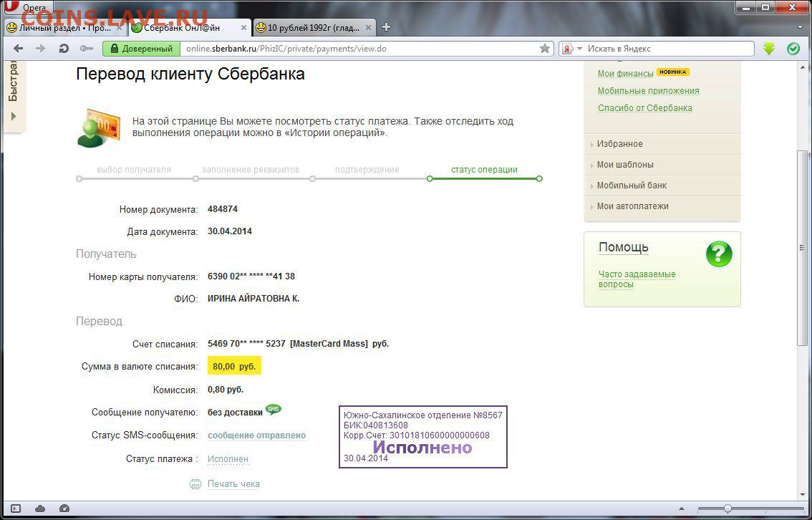The image size is (812, 520).
Task: Expand the Быстрая side panel arrow
Action: coord(14,116)
